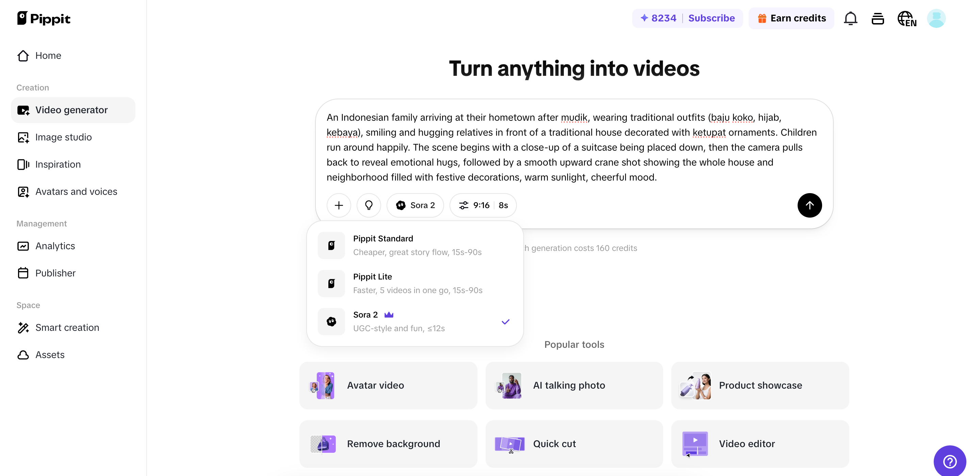Click the lightbulb inspiration prompt icon
This screenshot has height=476, width=980.
[369, 205]
